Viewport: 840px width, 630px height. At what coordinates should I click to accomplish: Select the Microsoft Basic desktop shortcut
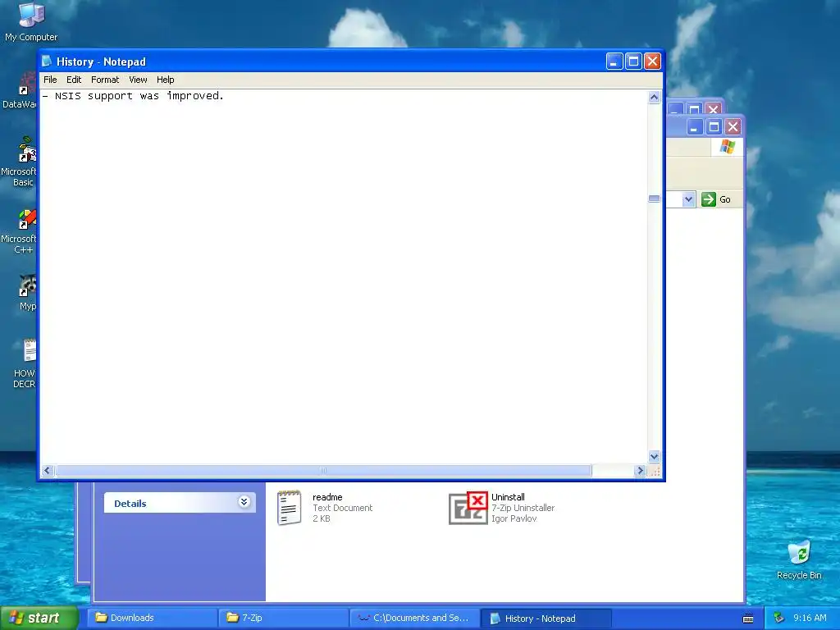(27, 149)
